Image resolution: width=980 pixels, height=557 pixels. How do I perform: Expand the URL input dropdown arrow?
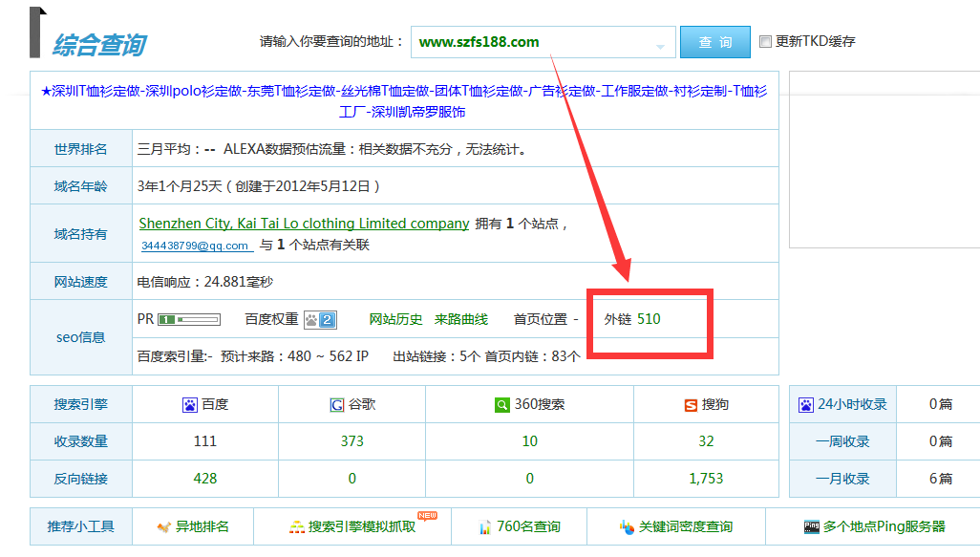point(660,46)
